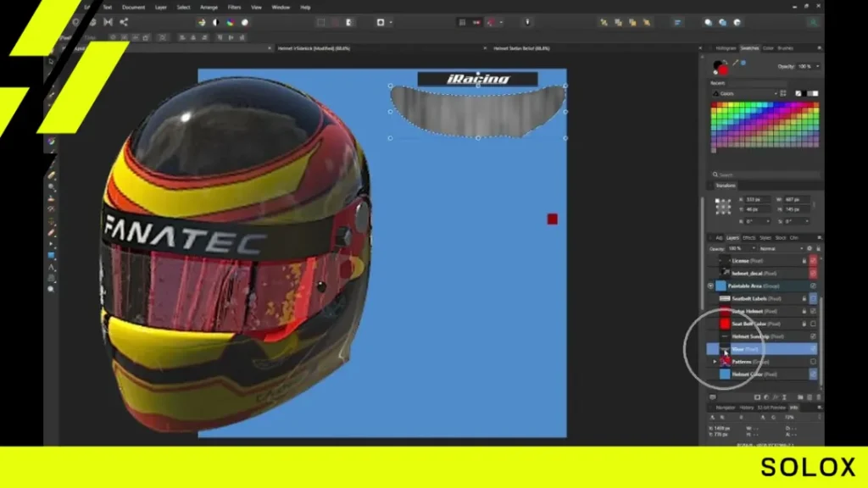Screen dimensions: 868x488
Task: Apply Auto Levels from the toolbar
Action: [x=202, y=23]
